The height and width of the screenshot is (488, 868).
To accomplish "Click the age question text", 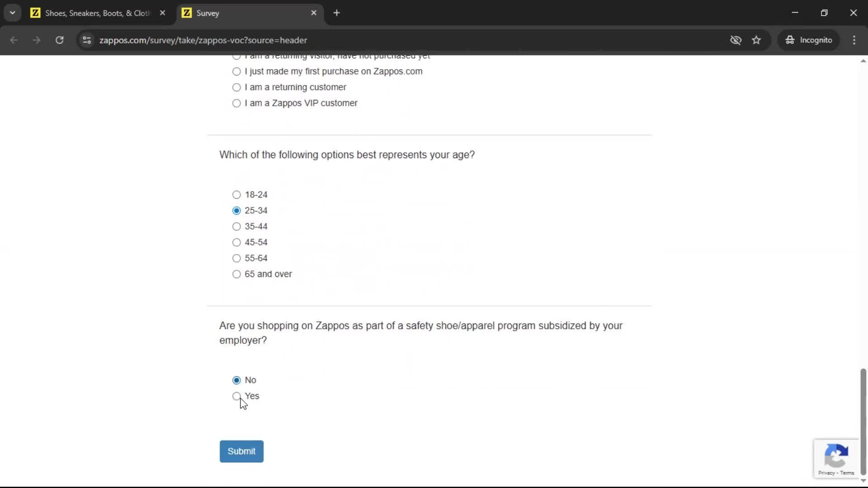I will [347, 155].
